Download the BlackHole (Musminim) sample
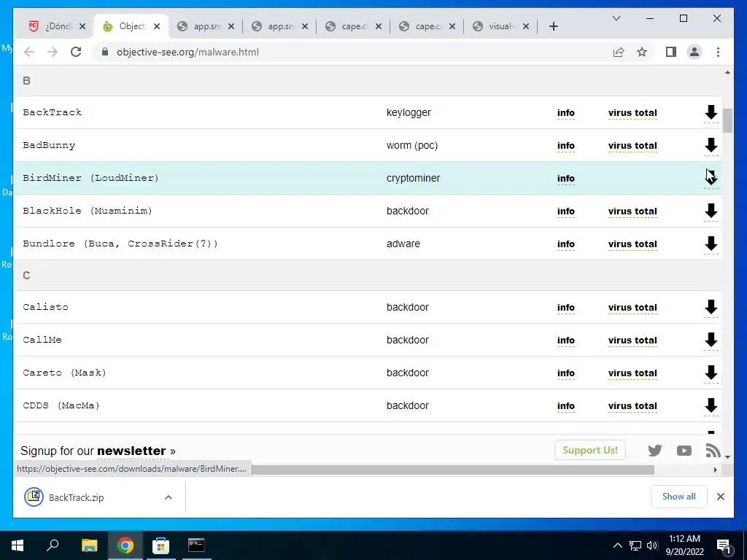Image resolution: width=747 pixels, height=560 pixels. (x=711, y=211)
